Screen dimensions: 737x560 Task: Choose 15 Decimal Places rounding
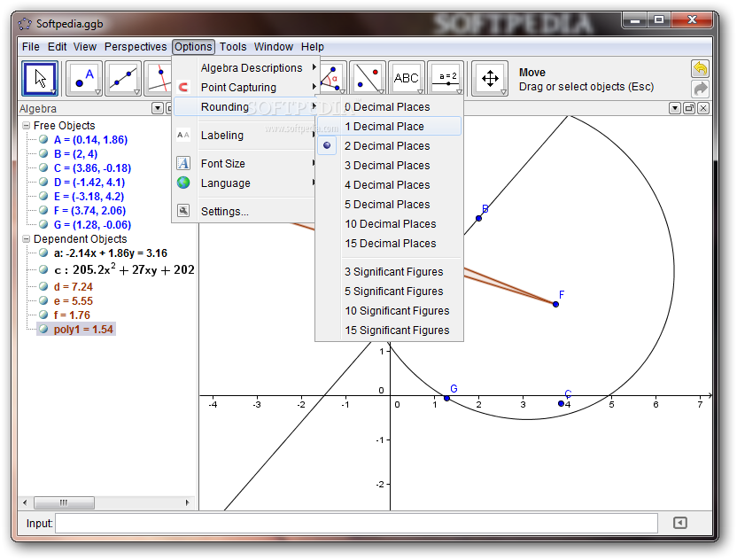[389, 244]
